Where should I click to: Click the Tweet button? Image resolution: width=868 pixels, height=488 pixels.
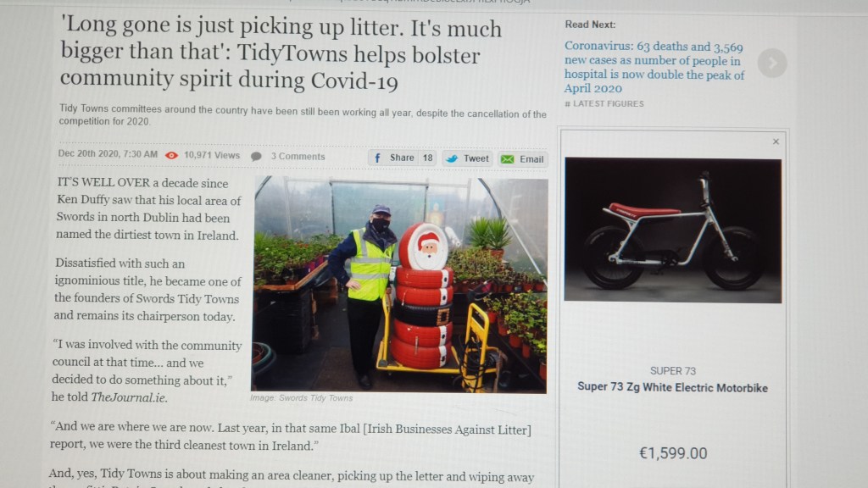(x=467, y=158)
